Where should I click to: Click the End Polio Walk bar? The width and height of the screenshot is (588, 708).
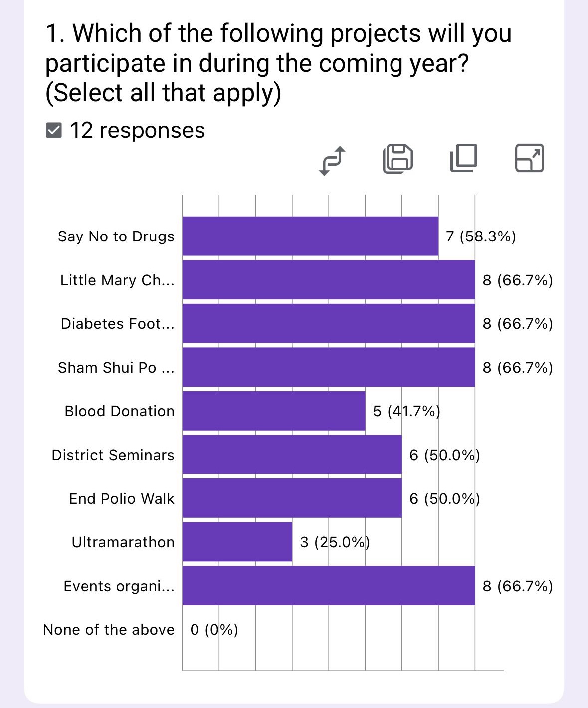292,498
